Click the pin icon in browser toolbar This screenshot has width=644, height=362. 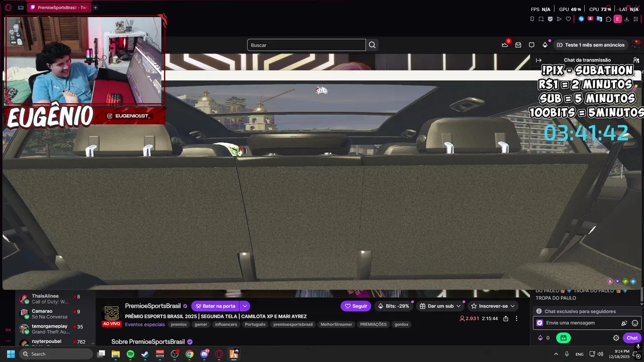coord(532,19)
